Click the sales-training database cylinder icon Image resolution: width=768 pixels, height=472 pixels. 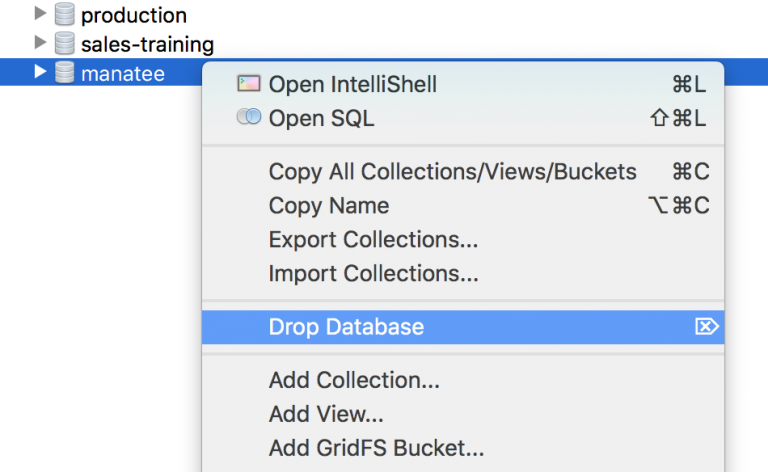pos(65,44)
